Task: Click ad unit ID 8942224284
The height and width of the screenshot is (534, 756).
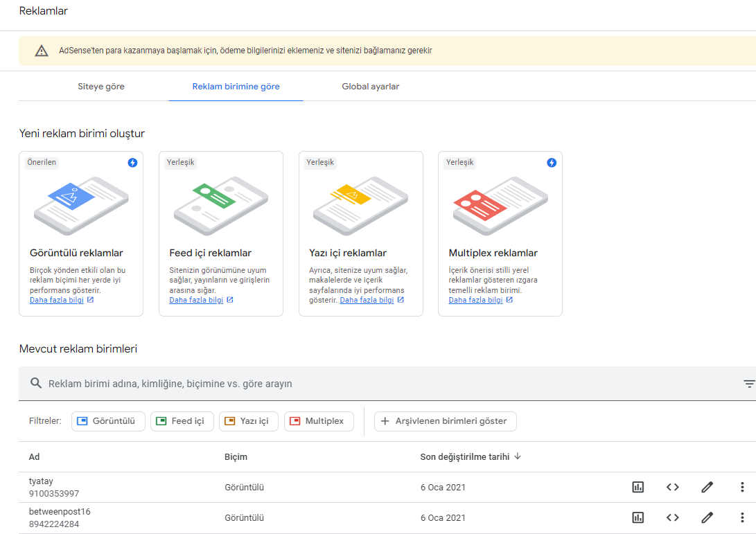Action: point(54,524)
